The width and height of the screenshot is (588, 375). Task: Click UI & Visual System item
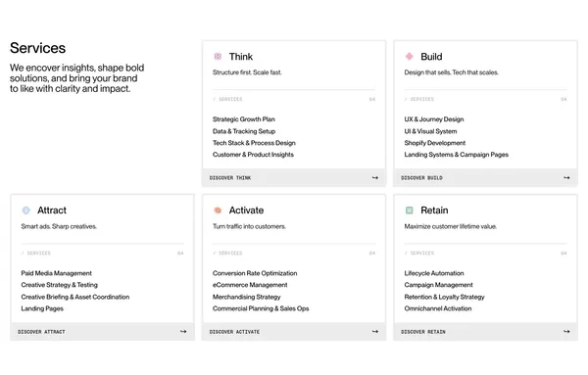point(430,131)
